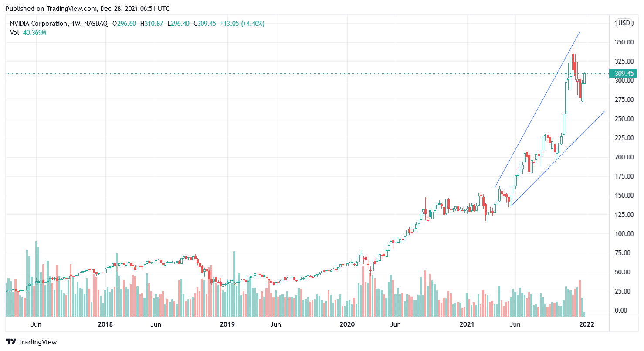644x351 pixels.
Task: Click the 250.00 price axis label
Action: click(624, 119)
